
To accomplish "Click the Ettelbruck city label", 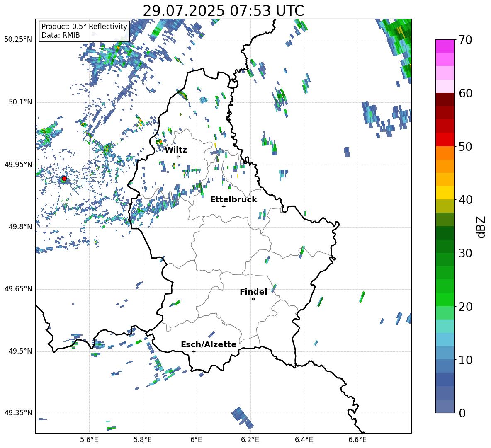I will [233, 200].
